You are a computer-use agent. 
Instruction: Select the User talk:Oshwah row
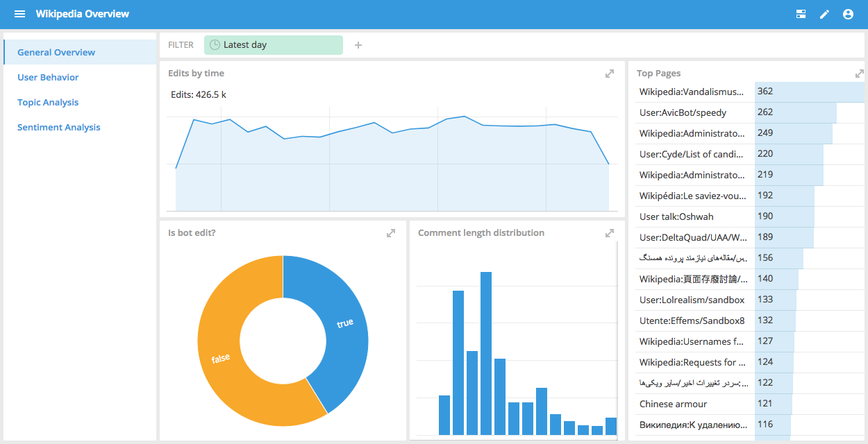751,216
